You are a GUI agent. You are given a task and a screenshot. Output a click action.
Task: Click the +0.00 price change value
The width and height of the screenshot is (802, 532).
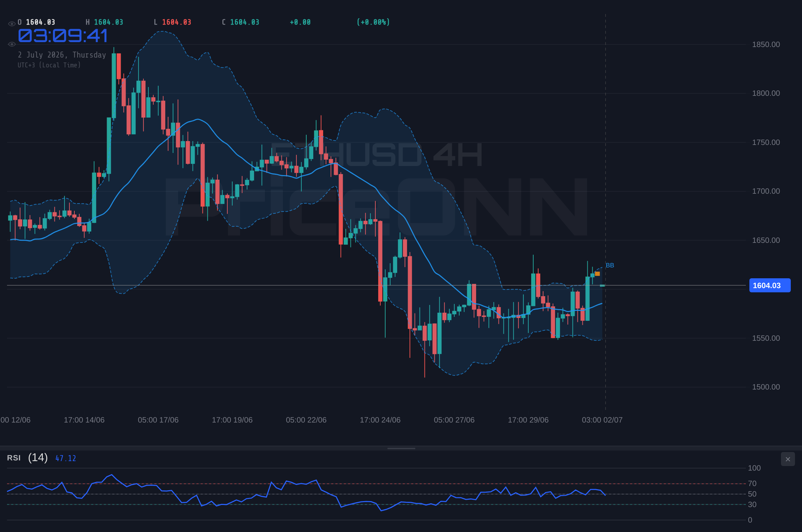300,22
